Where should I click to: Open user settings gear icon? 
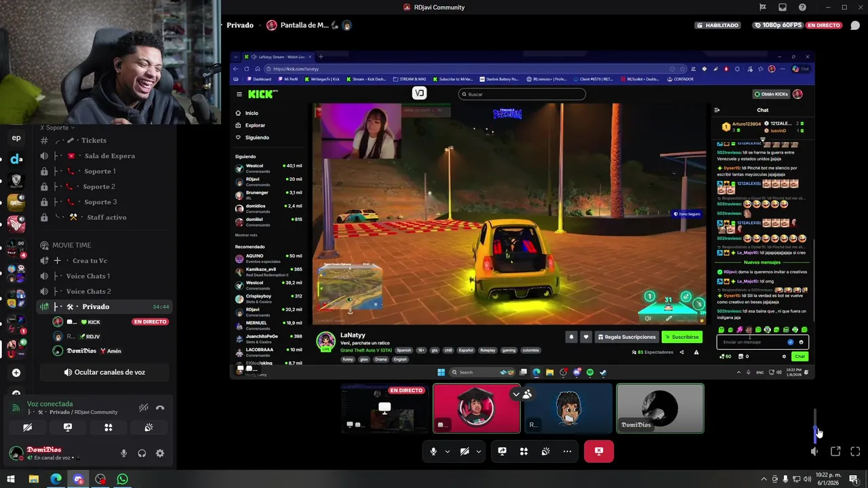[160, 453]
